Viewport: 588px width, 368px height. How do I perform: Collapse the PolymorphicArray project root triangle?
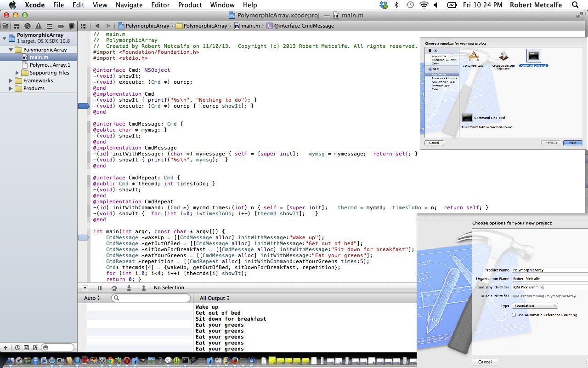(5, 38)
